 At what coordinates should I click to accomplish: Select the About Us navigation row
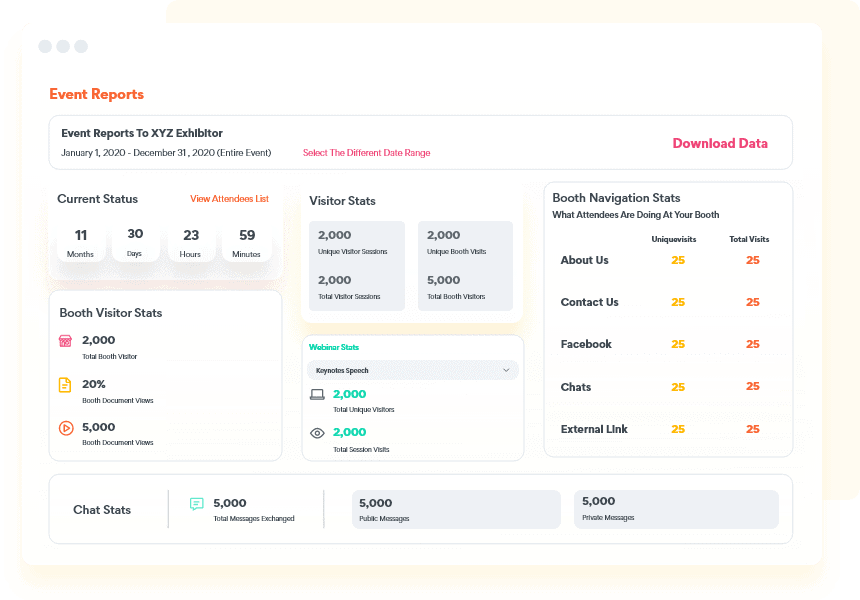coord(585,260)
